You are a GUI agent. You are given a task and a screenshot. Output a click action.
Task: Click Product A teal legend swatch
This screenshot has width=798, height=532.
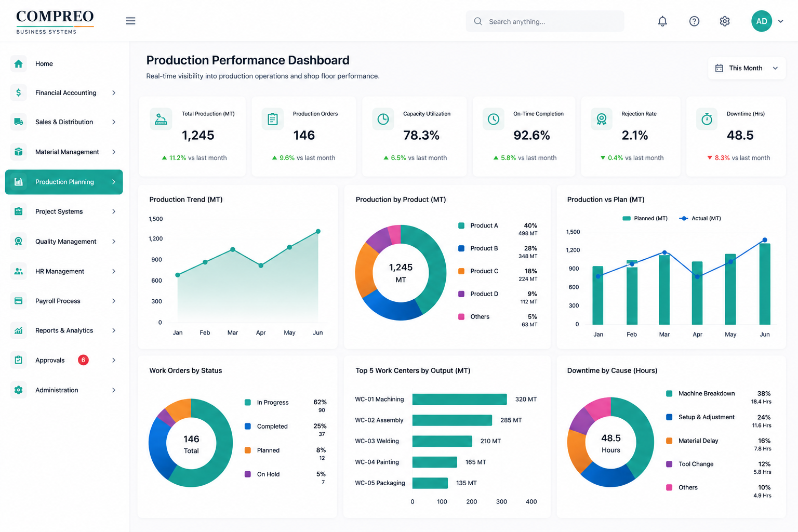pyautogui.click(x=461, y=225)
